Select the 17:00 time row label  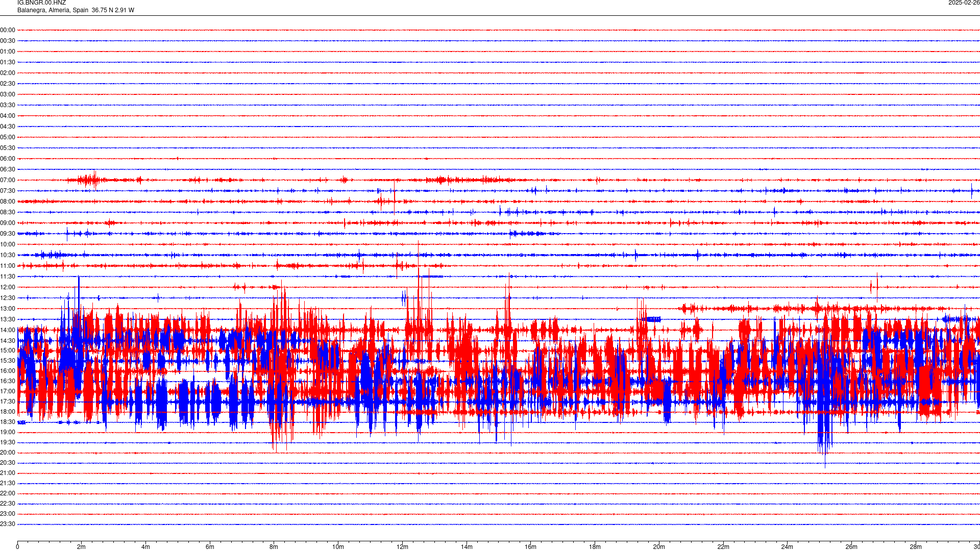click(x=8, y=391)
